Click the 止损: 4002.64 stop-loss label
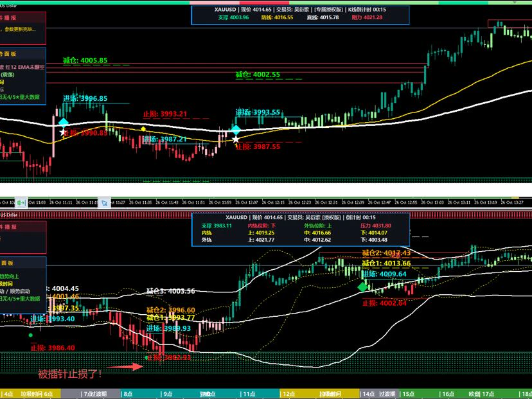This screenshot has width=532, height=399. (x=384, y=303)
